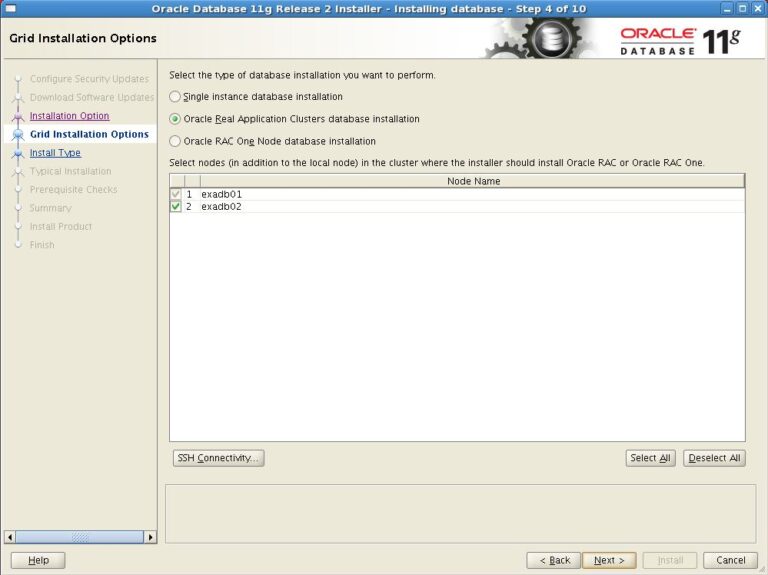Open SSH Connectivity settings
The width and height of the screenshot is (768, 575).
click(218, 458)
